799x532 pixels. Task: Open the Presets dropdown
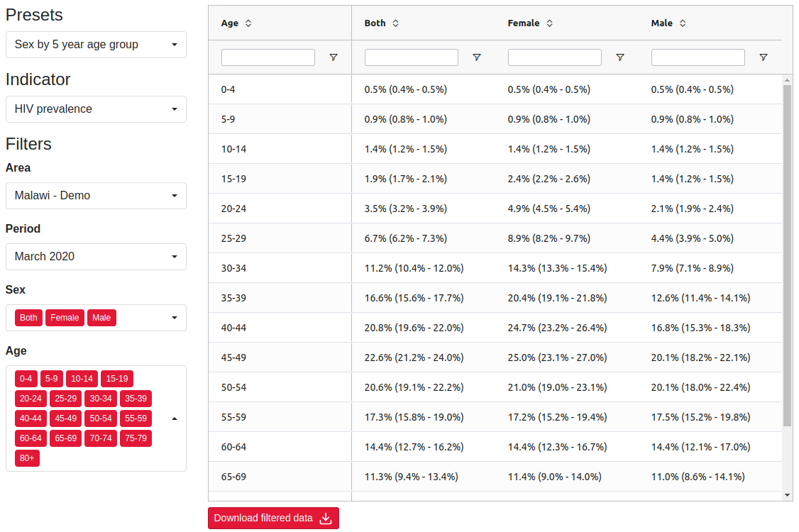pyautogui.click(x=96, y=45)
